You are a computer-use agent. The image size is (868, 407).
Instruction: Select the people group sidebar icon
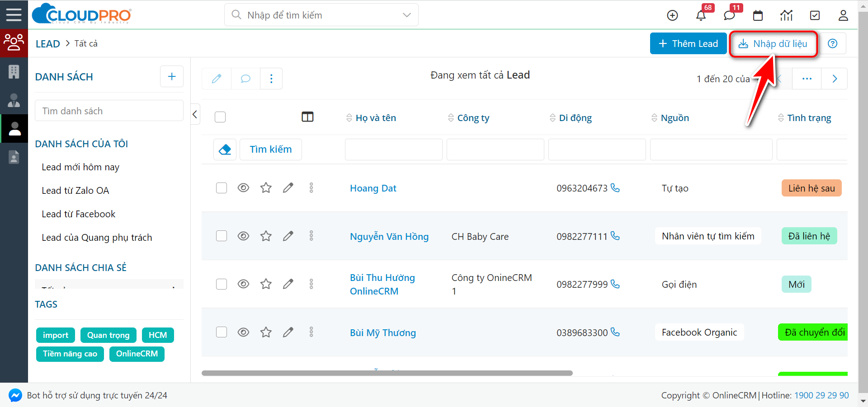point(14,43)
